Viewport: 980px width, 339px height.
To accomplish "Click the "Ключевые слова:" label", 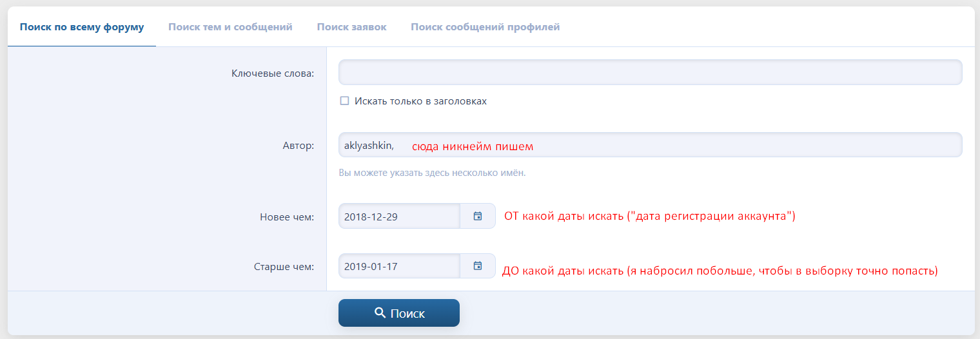I will pos(272,73).
